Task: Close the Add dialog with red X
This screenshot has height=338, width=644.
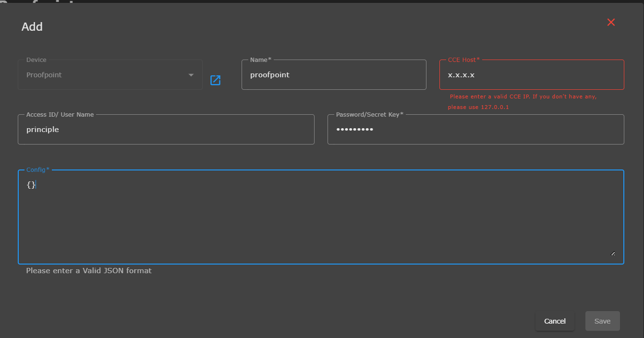Action: pos(611,22)
